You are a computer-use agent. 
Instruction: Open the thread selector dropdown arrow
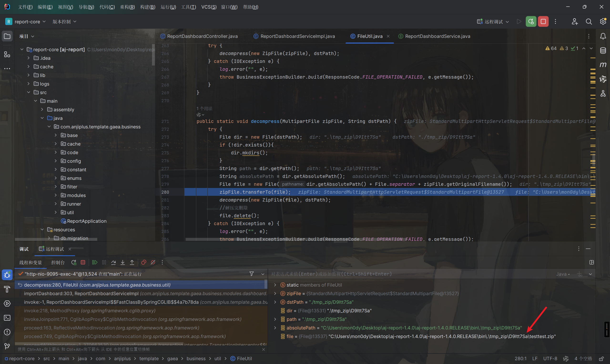click(263, 274)
